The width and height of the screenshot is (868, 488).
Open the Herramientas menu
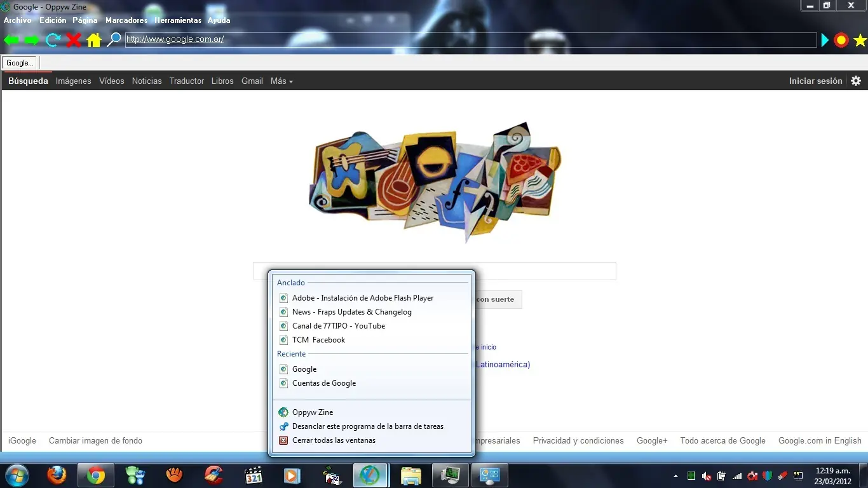click(178, 20)
